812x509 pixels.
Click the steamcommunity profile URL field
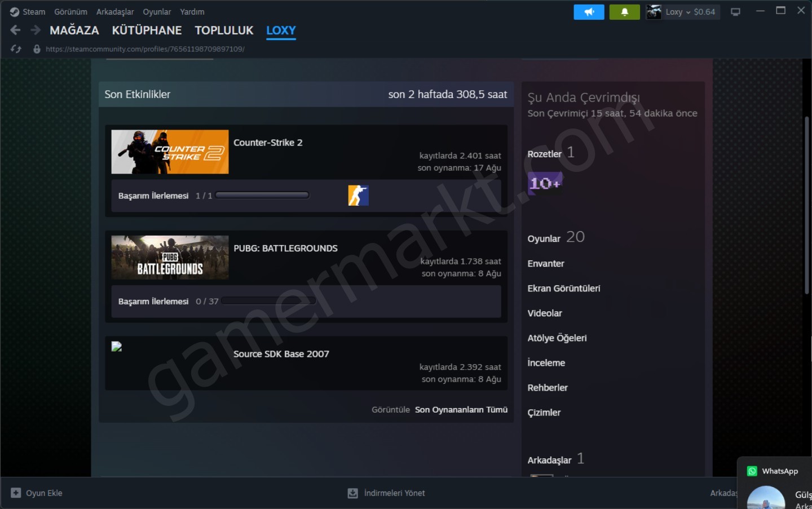click(x=145, y=49)
